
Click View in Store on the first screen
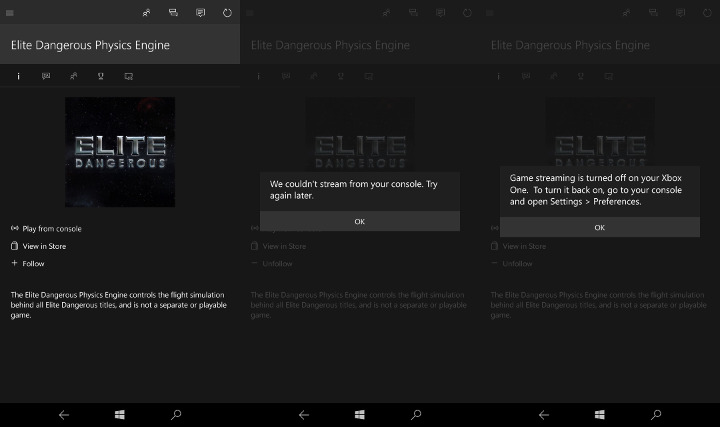(44, 246)
